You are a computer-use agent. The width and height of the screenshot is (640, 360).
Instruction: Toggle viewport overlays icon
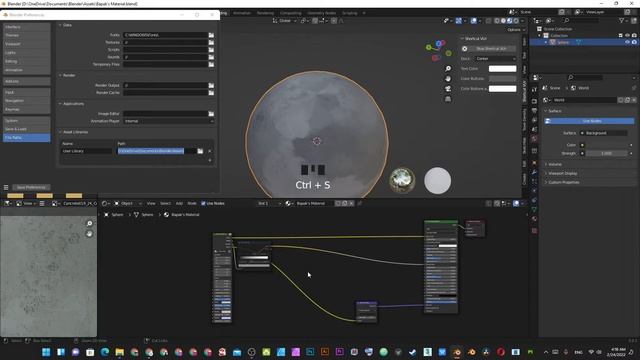pyautogui.click(x=473, y=20)
